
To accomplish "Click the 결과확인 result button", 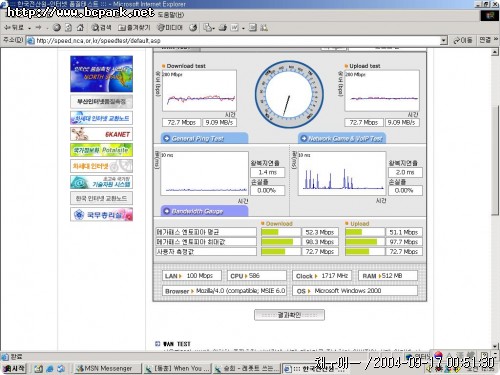I will tap(289, 315).
